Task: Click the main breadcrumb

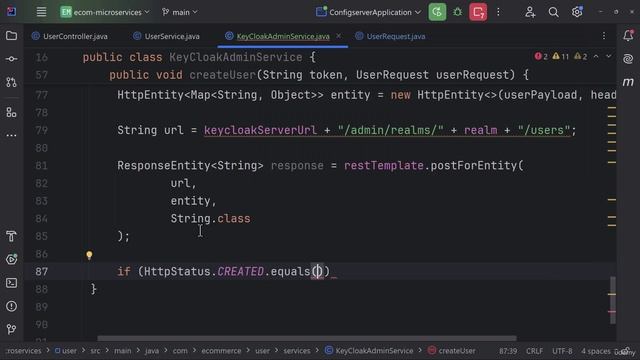Action: tap(122, 351)
